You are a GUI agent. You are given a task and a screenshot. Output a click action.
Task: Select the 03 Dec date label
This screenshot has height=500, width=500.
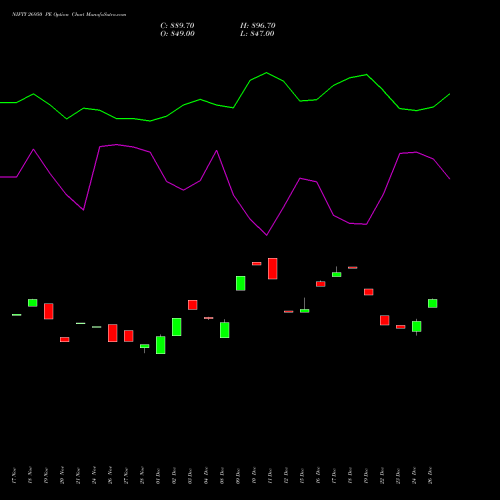[190, 476]
